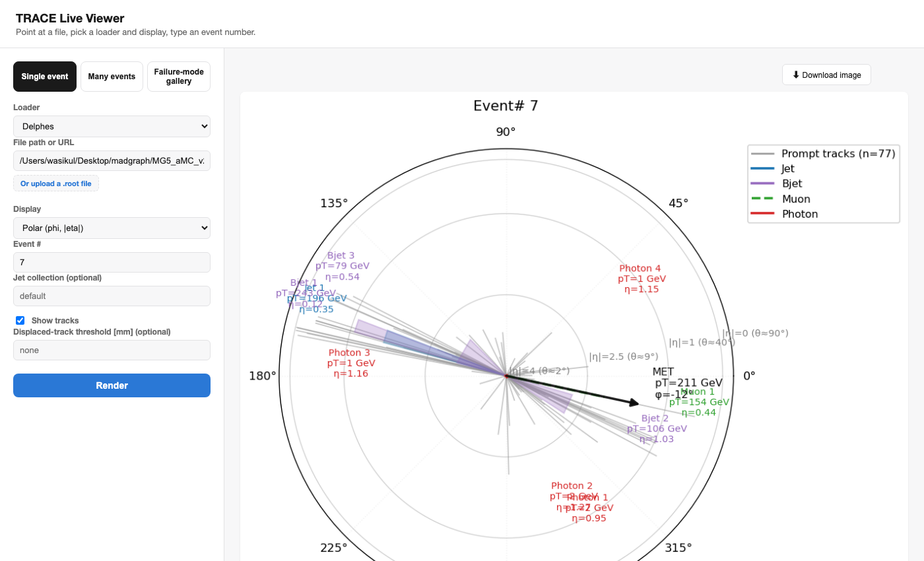The height and width of the screenshot is (561, 924).
Task: Click the TRACE Live Viewer heading
Action: coord(70,18)
